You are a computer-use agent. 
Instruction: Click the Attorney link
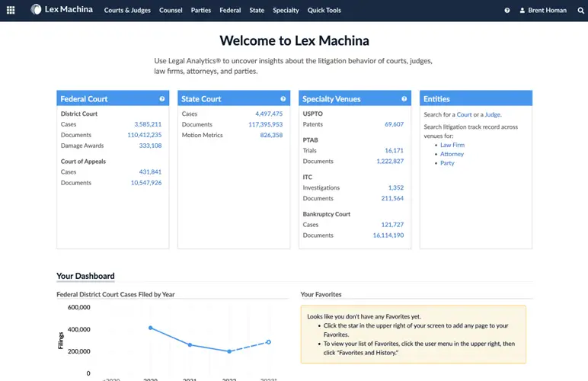tap(452, 154)
